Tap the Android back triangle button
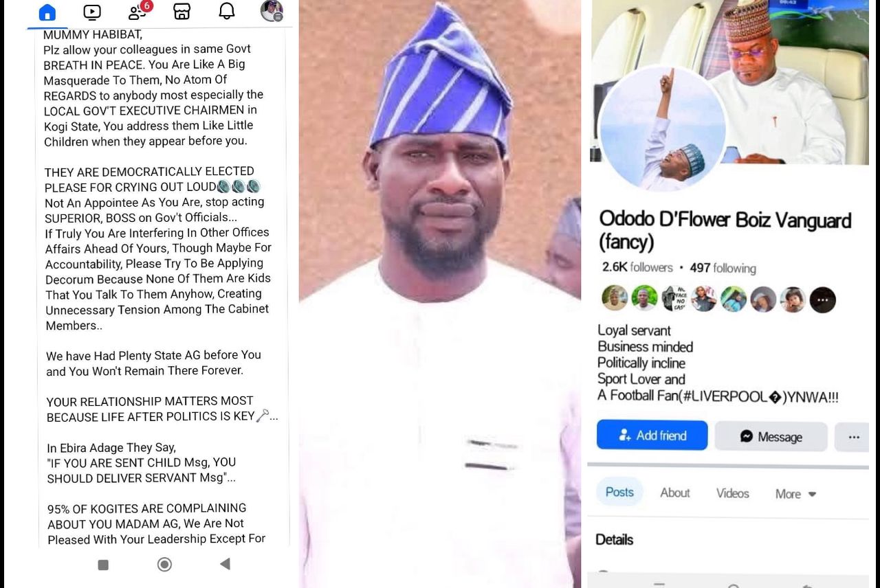Screen dimensions: 880x588 tap(225, 564)
